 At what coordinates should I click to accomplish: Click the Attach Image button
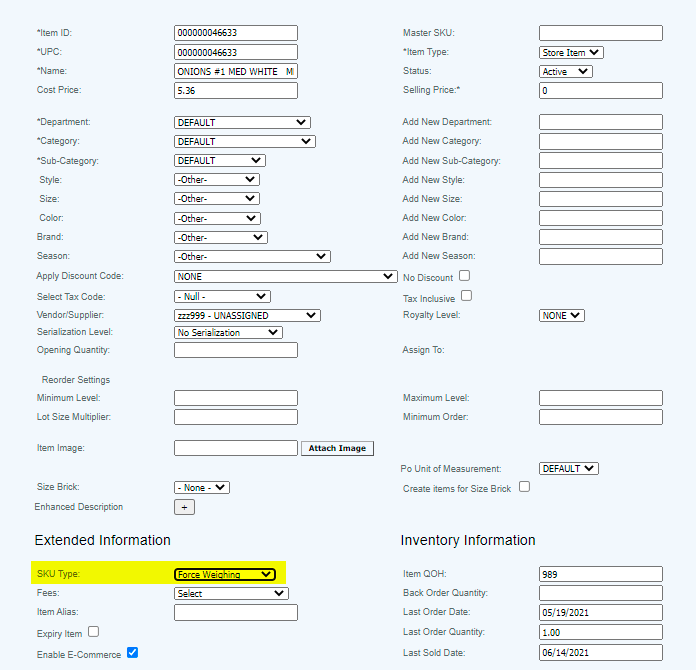[x=337, y=448]
